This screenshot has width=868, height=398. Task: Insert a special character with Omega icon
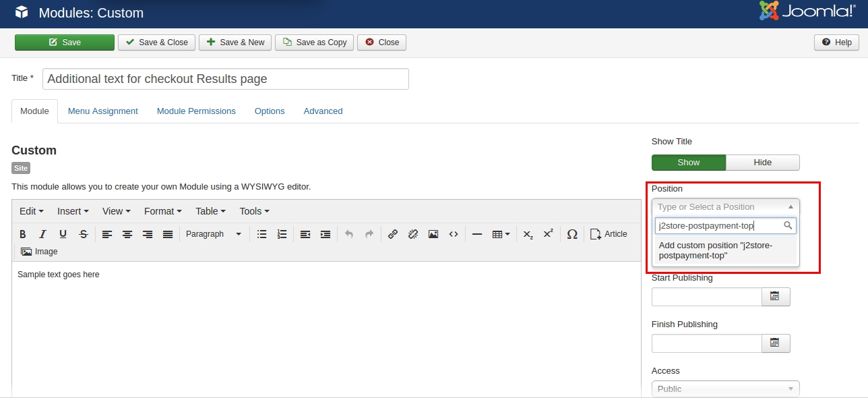[572, 234]
